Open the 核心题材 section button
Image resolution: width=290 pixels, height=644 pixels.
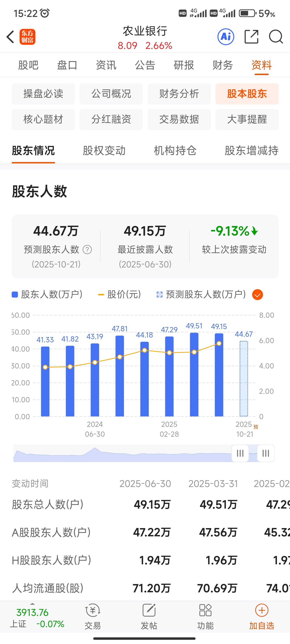pos(43,119)
